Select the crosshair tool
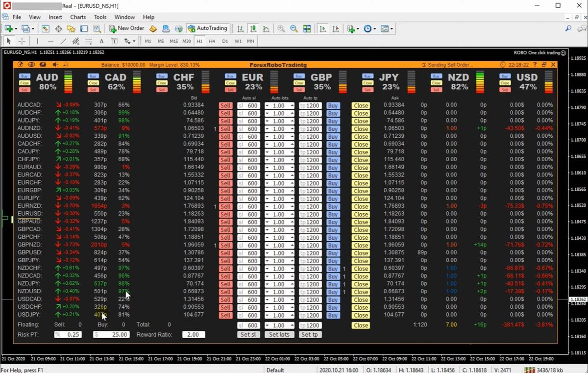 point(22,41)
